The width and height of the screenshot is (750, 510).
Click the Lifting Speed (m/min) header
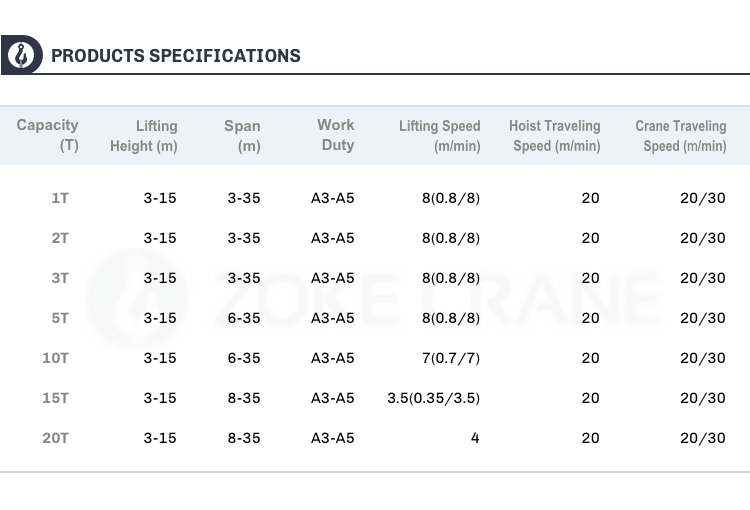coord(440,135)
